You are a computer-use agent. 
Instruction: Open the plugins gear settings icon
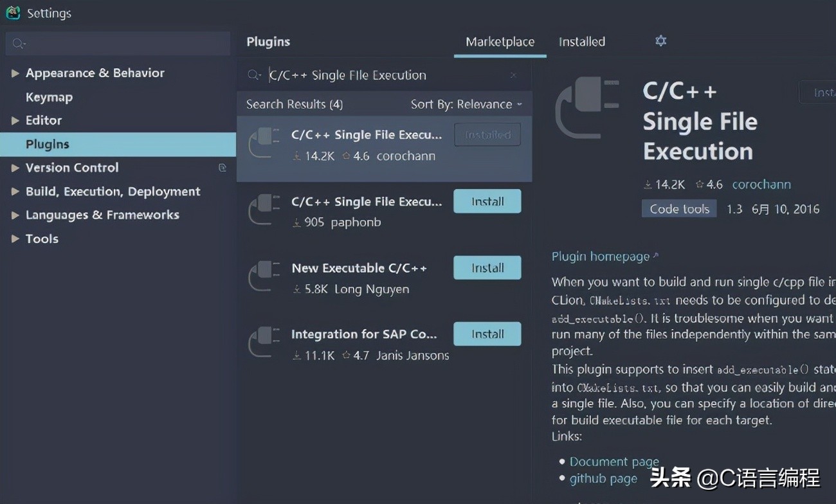pos(660,41)
